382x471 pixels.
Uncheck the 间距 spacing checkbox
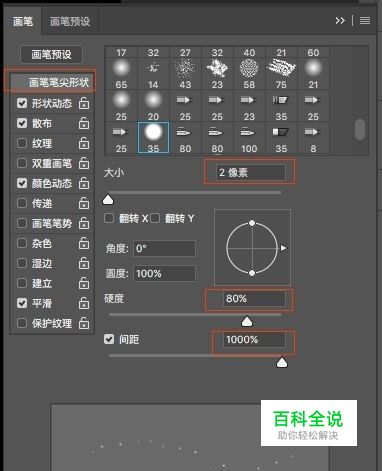(109, 339)
